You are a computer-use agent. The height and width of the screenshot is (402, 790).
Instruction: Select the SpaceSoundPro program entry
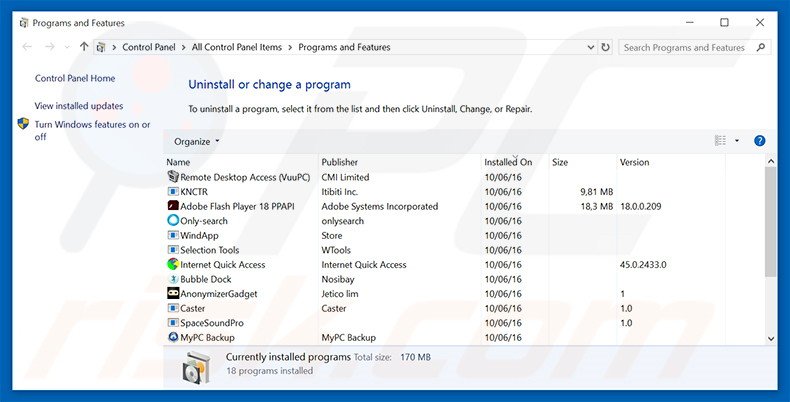(x=212, y=323)
